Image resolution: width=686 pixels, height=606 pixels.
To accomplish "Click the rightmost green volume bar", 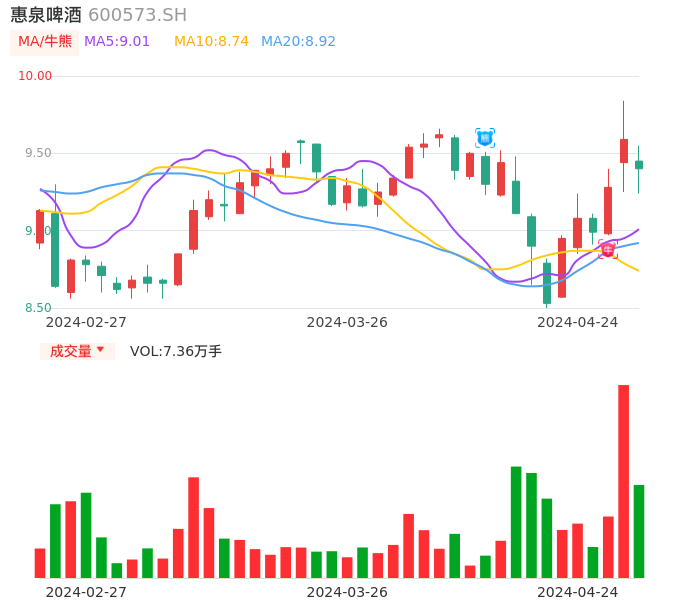I will pyautogui.click(x=639, y=531).
